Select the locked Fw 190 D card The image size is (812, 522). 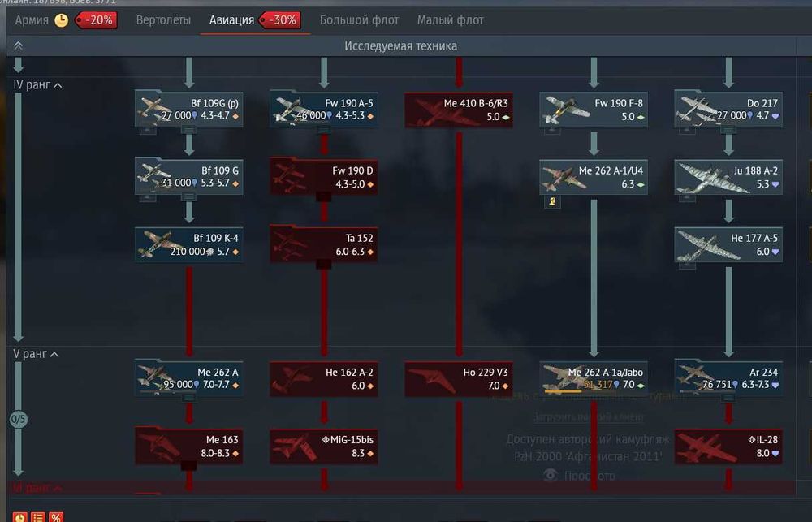tap(324, 177)
